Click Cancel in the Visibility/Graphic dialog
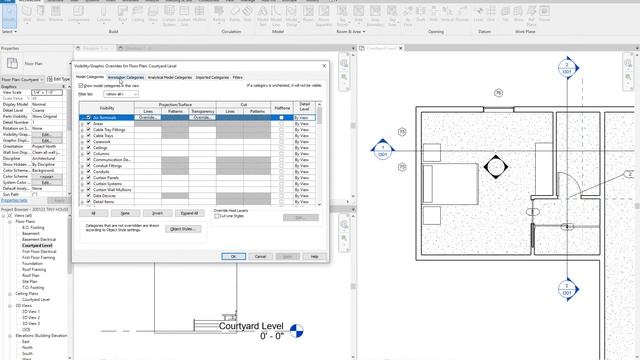Screen dimensions: 640x360 [x=260, y=257]
